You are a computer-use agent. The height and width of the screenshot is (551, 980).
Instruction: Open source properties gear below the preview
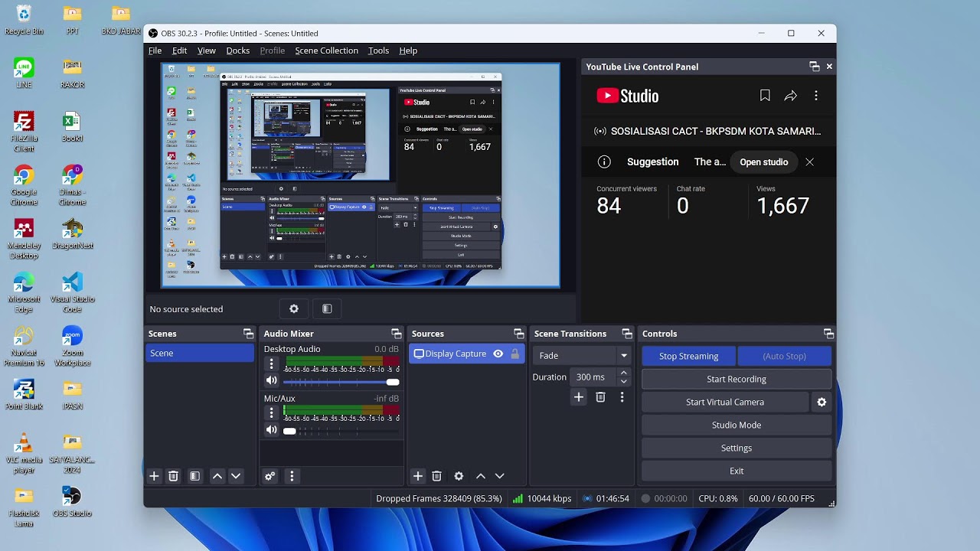click(294, 309)
